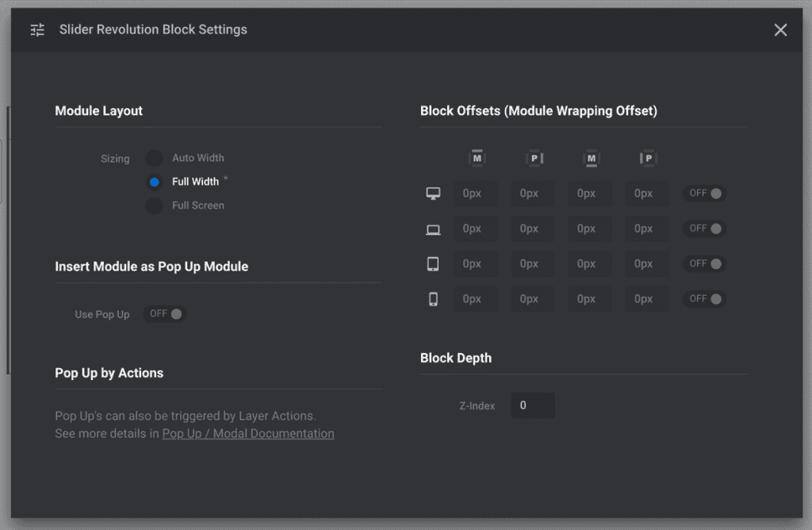812x530 pixels.
Task: Click desktop row first margin offset field
Action: tap(476, 194)
